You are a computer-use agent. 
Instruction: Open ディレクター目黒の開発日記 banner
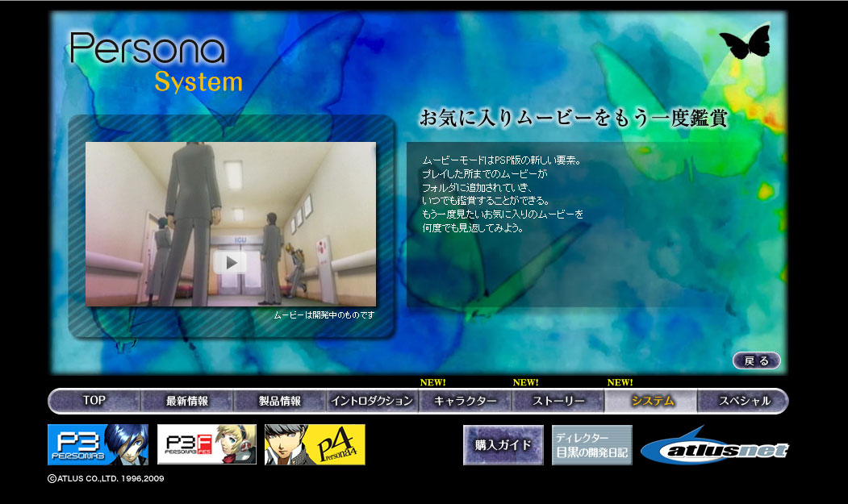pos(592,445)
